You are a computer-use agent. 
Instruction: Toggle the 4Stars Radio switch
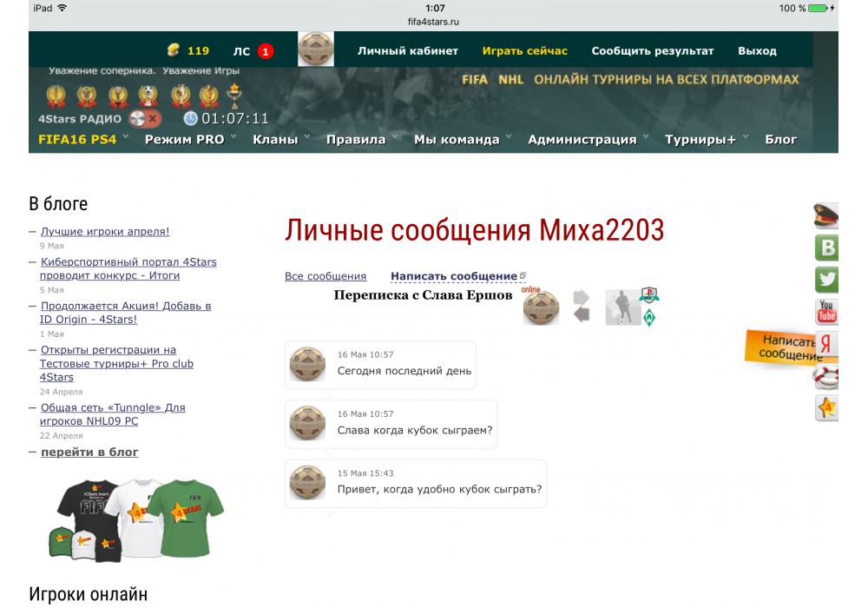tap(144, 118)
